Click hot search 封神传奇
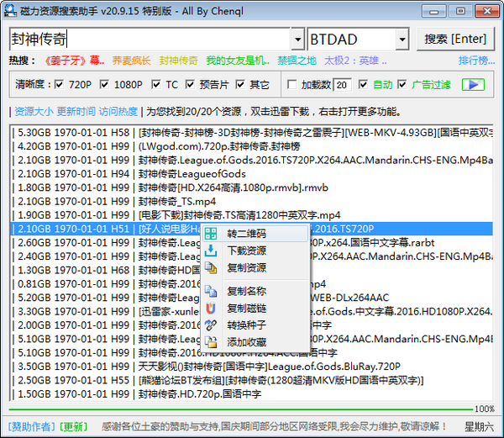This screenshot has width=504, height=438. tap(178, 61)
